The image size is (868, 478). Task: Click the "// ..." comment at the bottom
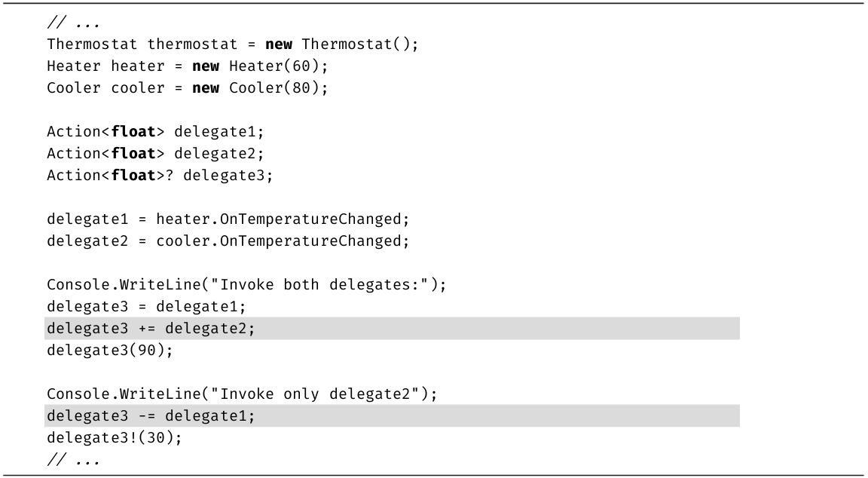[x=73, y=460]
